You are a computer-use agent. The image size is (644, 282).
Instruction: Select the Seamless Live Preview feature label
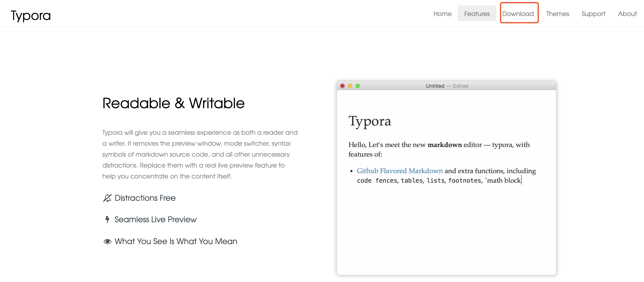[x=155, y=219]
